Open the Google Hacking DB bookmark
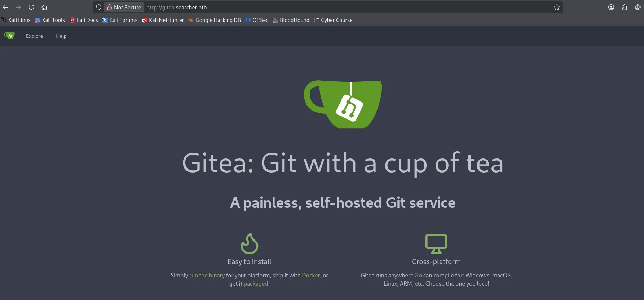The height and width of the screenshot is (300, 644). pos(215,20)
